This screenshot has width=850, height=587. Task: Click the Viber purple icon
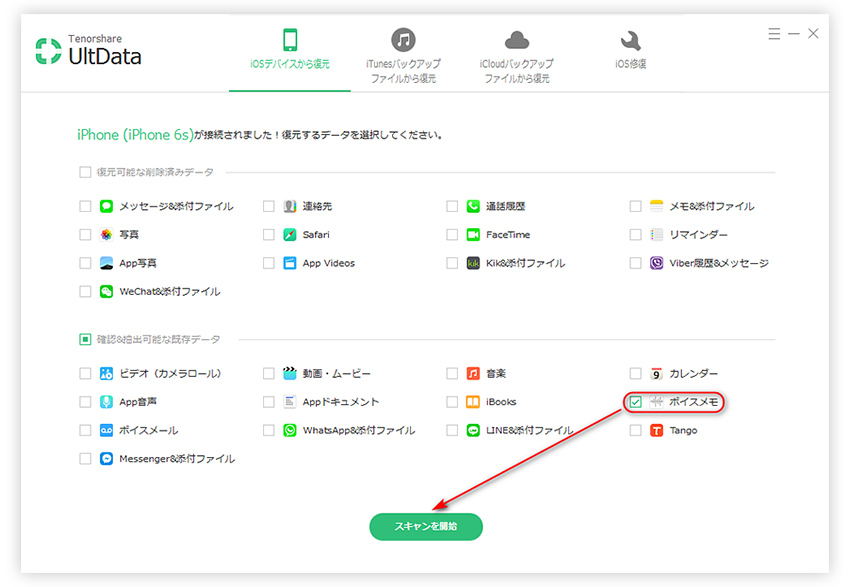656,263
